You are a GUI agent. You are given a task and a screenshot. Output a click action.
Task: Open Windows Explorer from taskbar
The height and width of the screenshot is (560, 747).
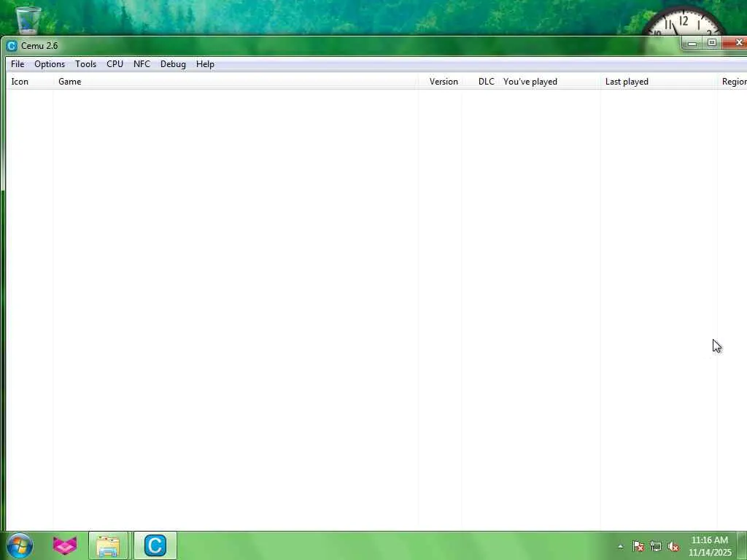108,545
